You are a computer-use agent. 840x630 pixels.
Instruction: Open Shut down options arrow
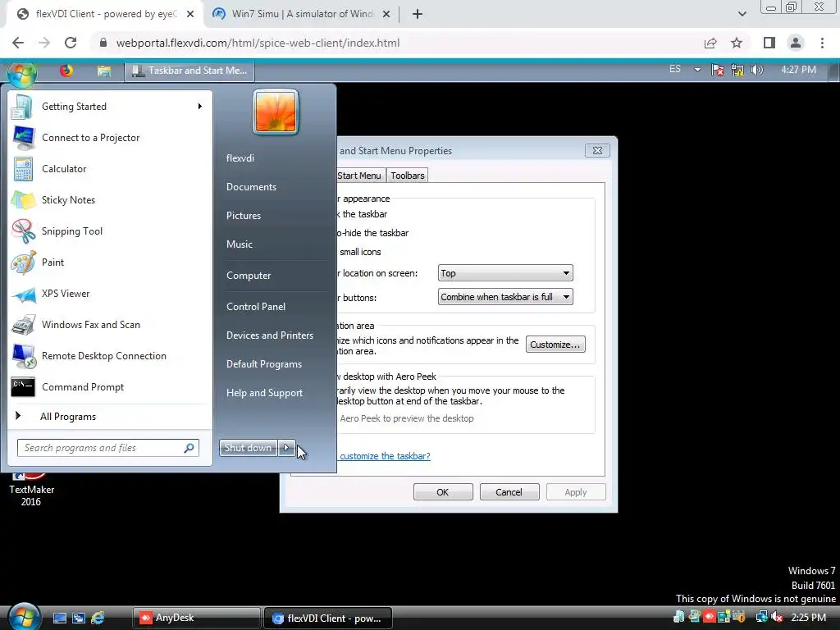[286, 448]
